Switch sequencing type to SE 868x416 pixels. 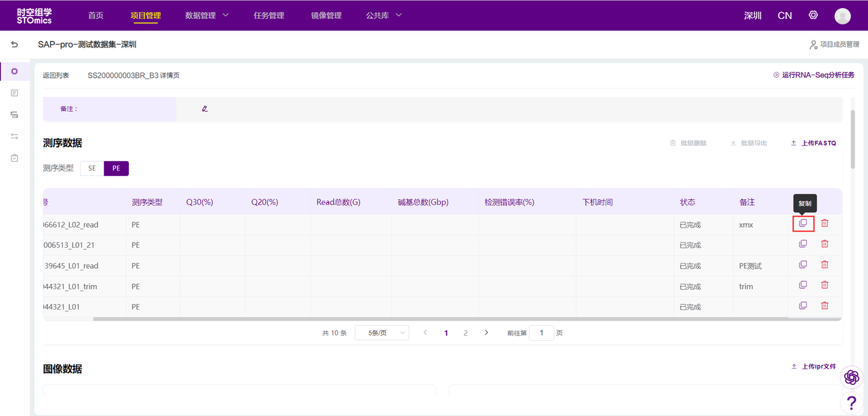pyautogui.click(x=92, y=169)
